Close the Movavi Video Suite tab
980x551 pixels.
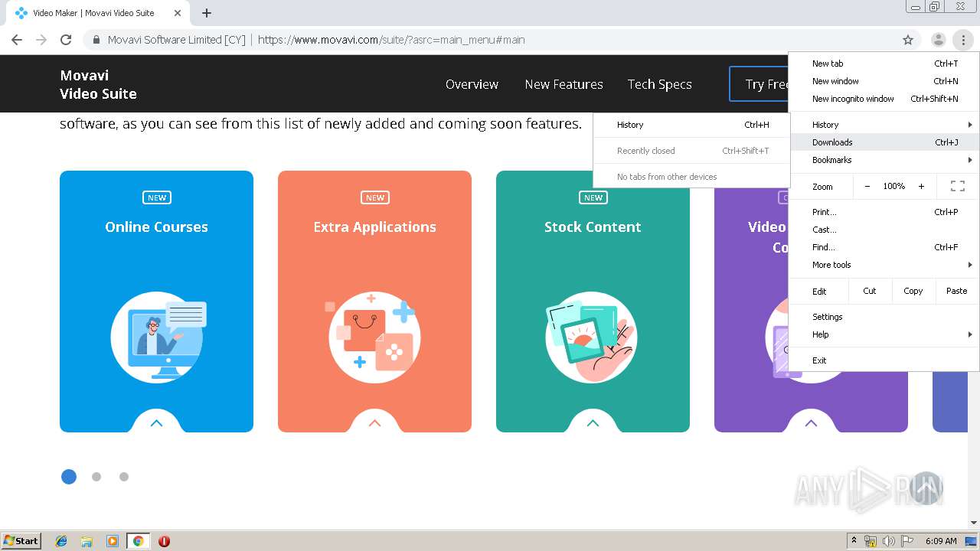pos(178,13)
